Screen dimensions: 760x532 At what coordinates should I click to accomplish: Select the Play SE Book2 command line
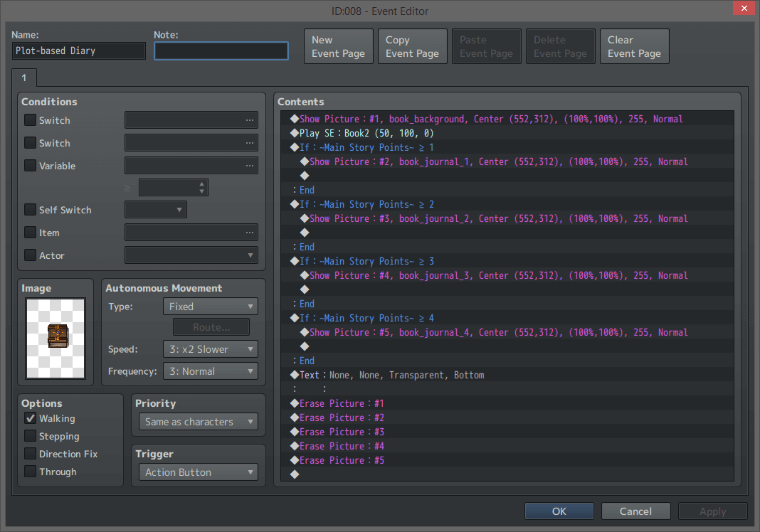point(366,133)
